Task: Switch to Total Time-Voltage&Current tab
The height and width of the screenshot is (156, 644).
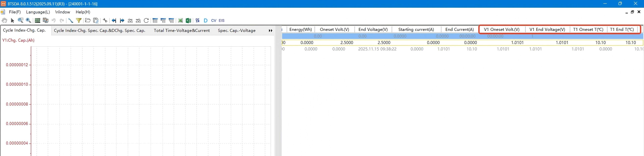Action: point(181,31)
